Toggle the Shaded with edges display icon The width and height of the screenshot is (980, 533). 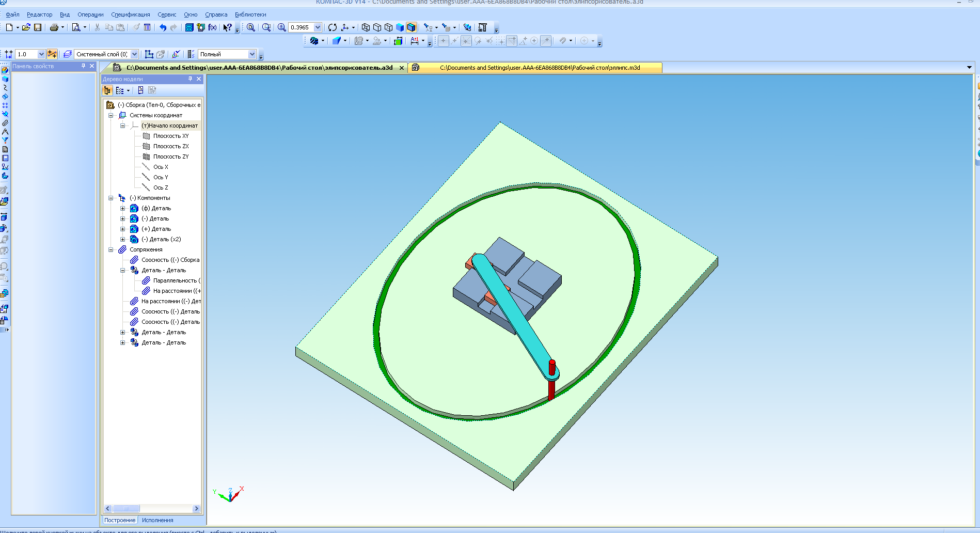pyautogui.click(x=412, y=27)
